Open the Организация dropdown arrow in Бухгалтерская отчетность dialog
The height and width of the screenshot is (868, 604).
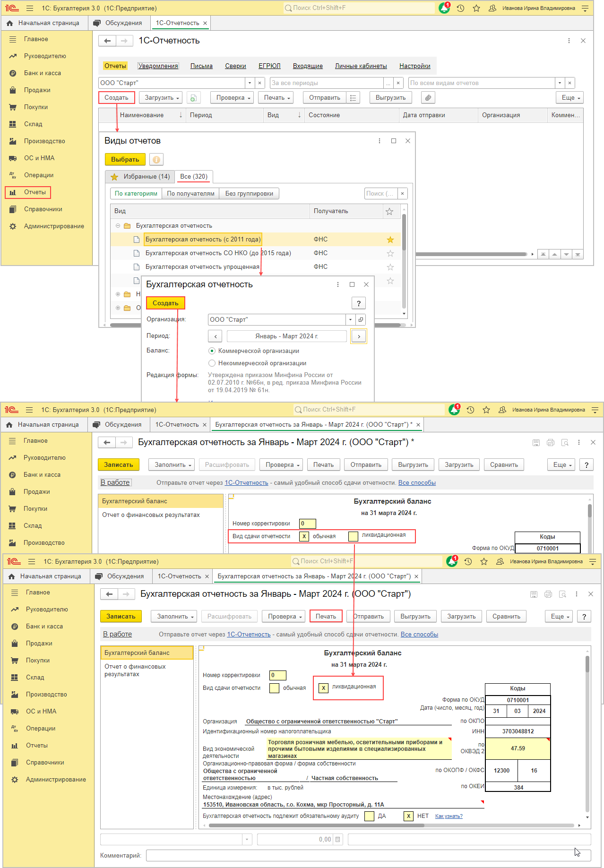[350, 319]
